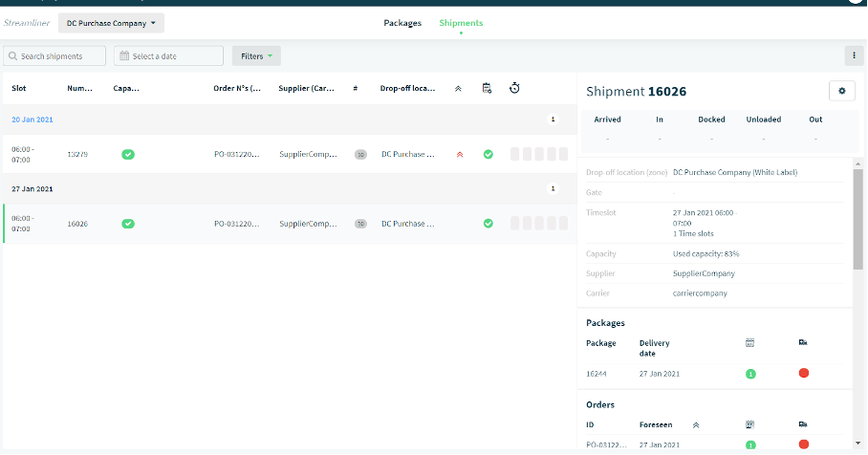
Task: Click red priority arrows on shipment 13279
Action: 460,155
